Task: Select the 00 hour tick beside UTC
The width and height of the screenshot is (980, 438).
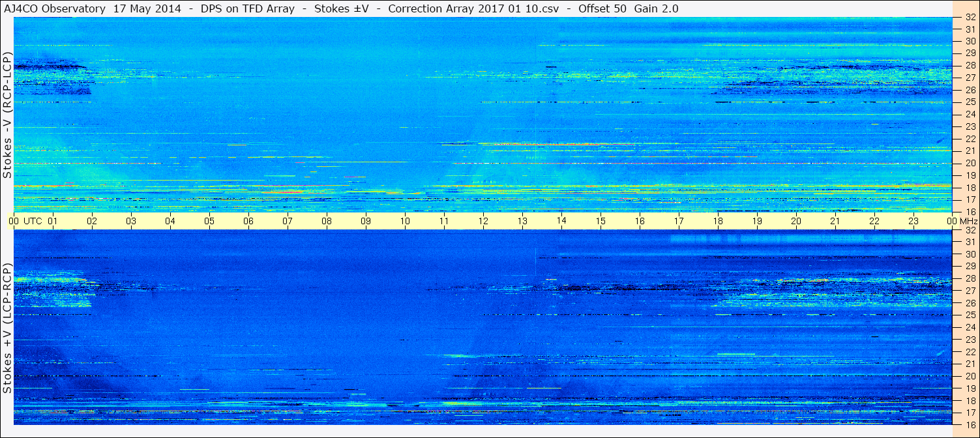Action: point(14,222)
